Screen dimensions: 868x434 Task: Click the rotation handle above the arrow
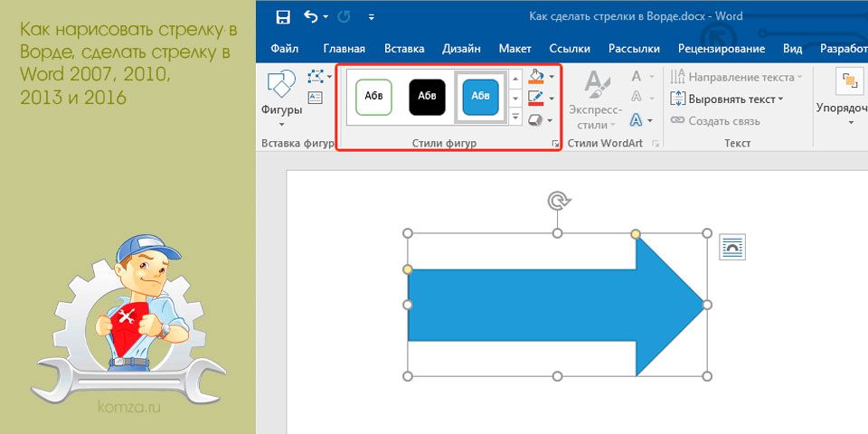point(558,201)
